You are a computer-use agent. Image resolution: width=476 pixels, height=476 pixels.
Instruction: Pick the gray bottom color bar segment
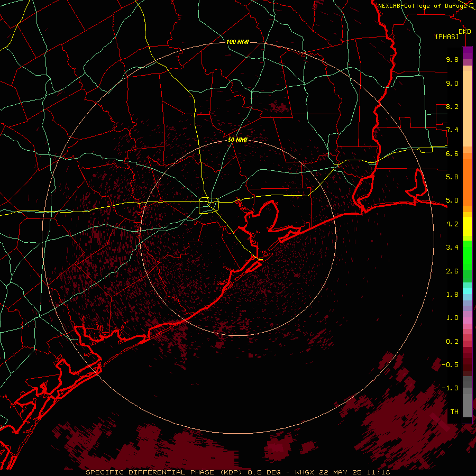[467, 406]
